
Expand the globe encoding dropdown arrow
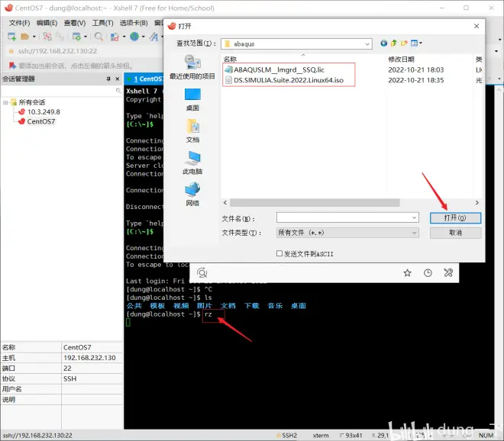[144, 37]
